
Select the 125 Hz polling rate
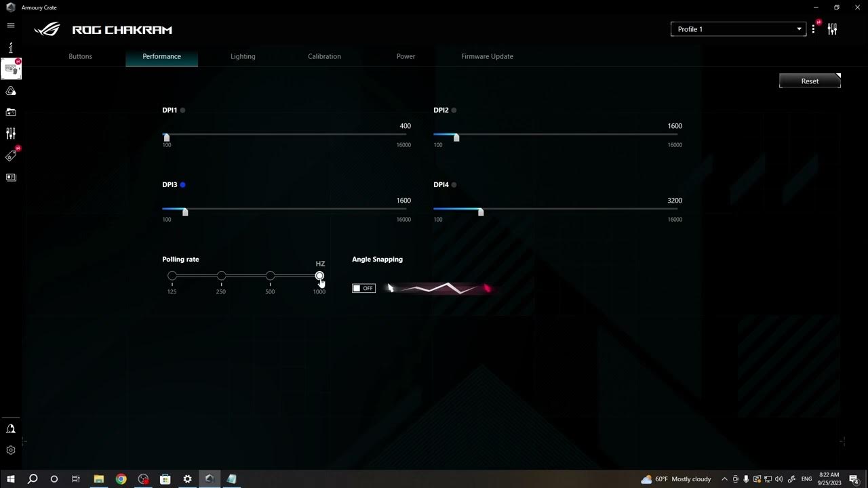tap(172, 276)
